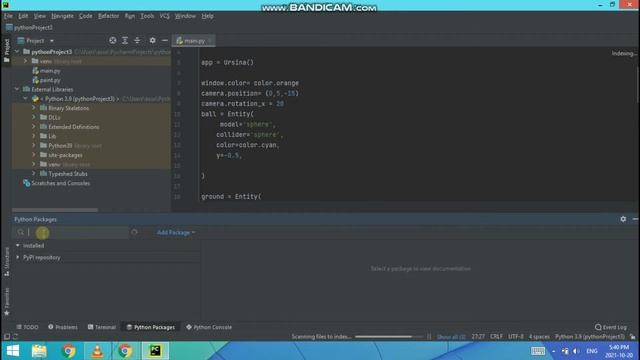The image size is (640, 360).
Task: Click the select opened file locate icon
Action: pos(113,40)
